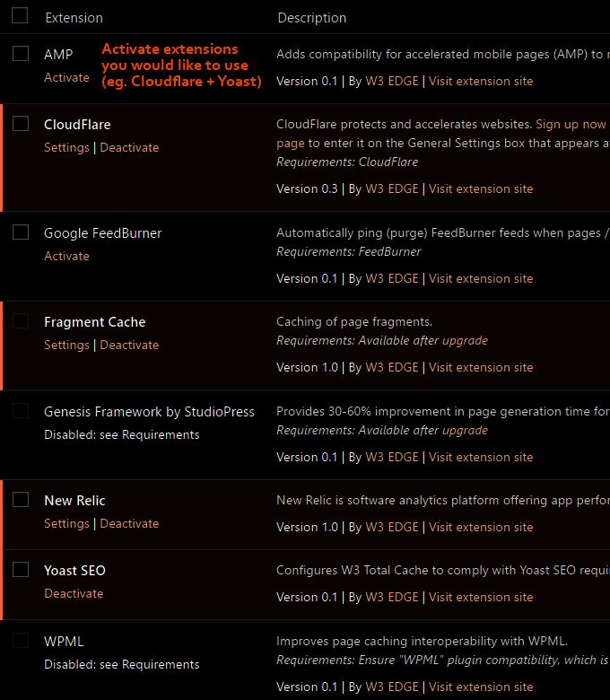610x700 pixels.
Task: Visit extension site for WPML
Action: coord(481,687)
